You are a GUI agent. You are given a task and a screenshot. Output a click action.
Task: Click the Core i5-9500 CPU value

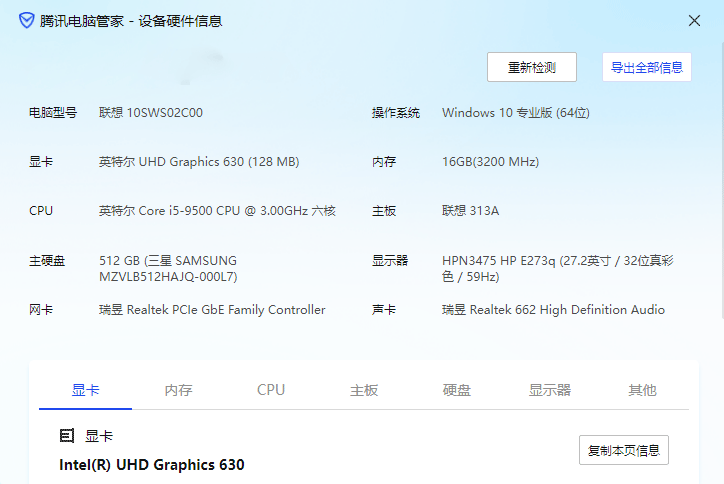pyautogui.click(x=217, y=211)
